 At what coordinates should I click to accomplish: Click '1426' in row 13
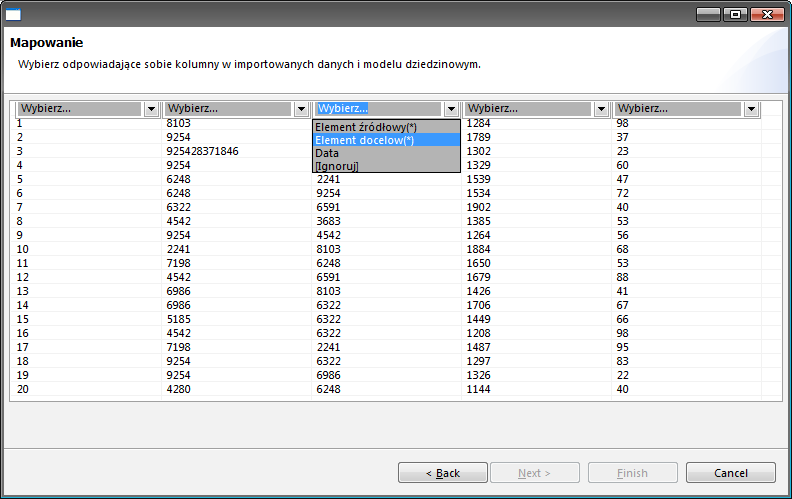478,291
